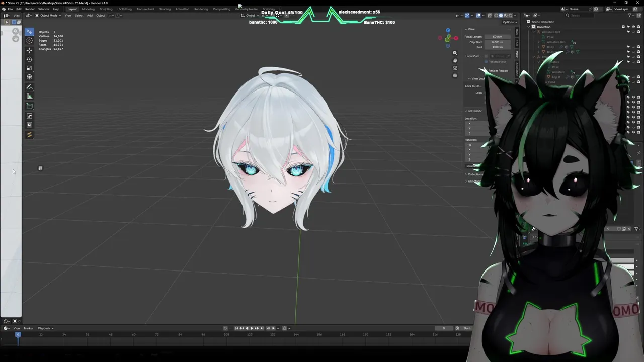
Task: Click the clip End 1000 m field
Action: pyautogui.click(x=497, y=47)
